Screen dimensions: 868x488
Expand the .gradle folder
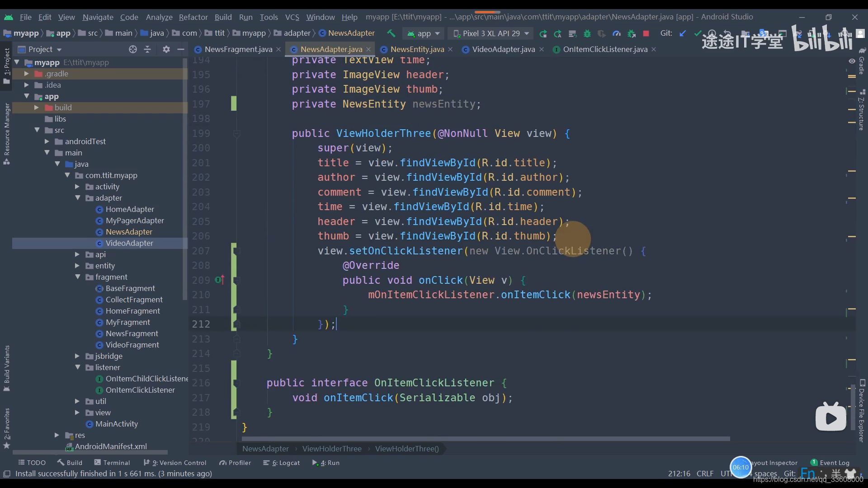pyautogui.click(x=26, y=74)
